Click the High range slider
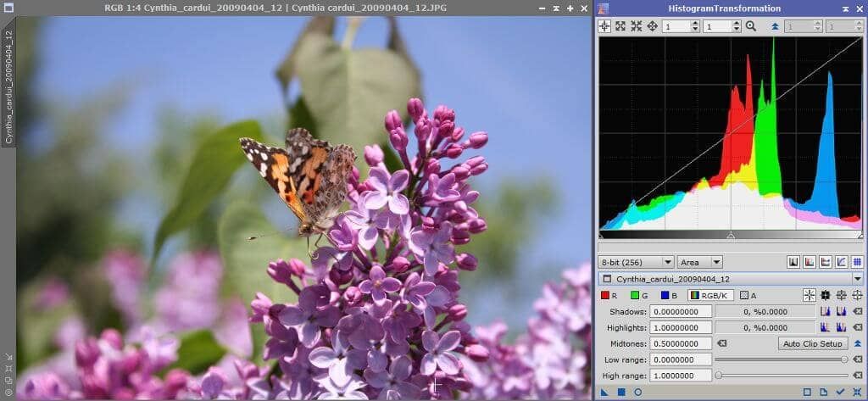 (x=781, y=376)
